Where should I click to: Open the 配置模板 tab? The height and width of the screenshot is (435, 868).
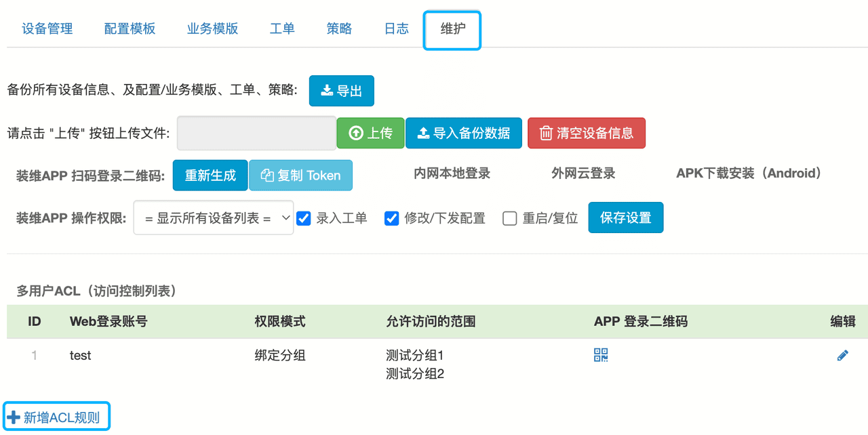[130, 28]
